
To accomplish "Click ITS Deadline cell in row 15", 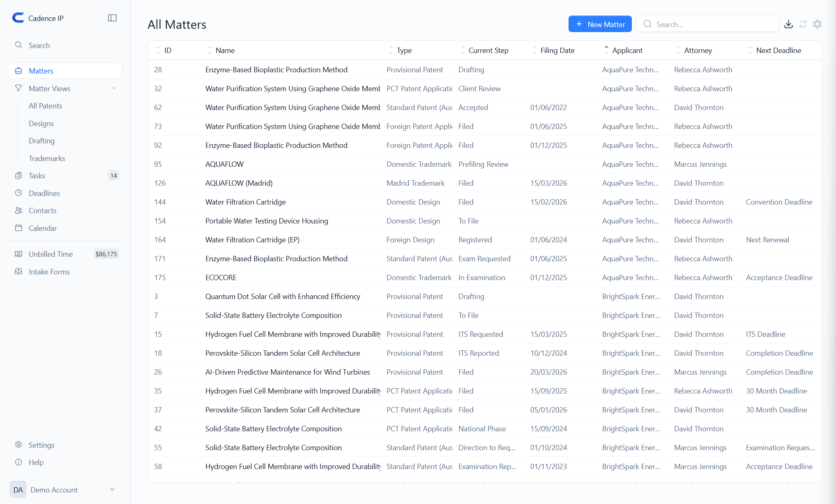I will click(765, 334).
